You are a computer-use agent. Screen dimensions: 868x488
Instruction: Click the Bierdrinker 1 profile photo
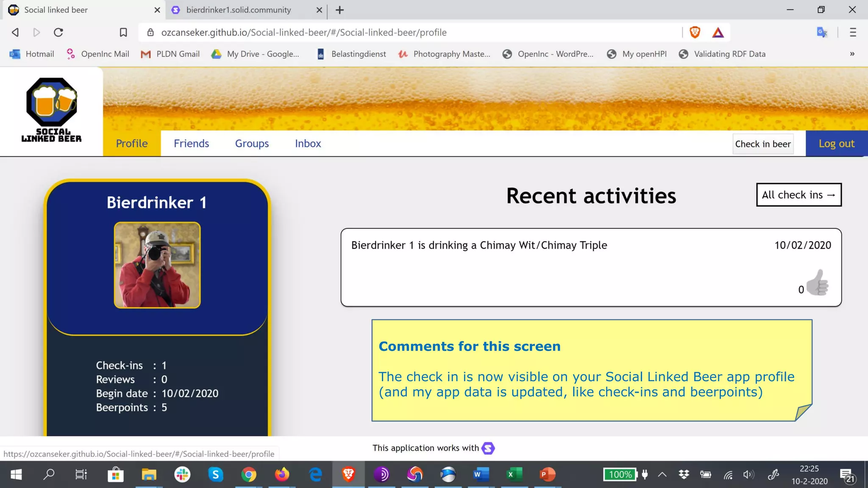157,265
